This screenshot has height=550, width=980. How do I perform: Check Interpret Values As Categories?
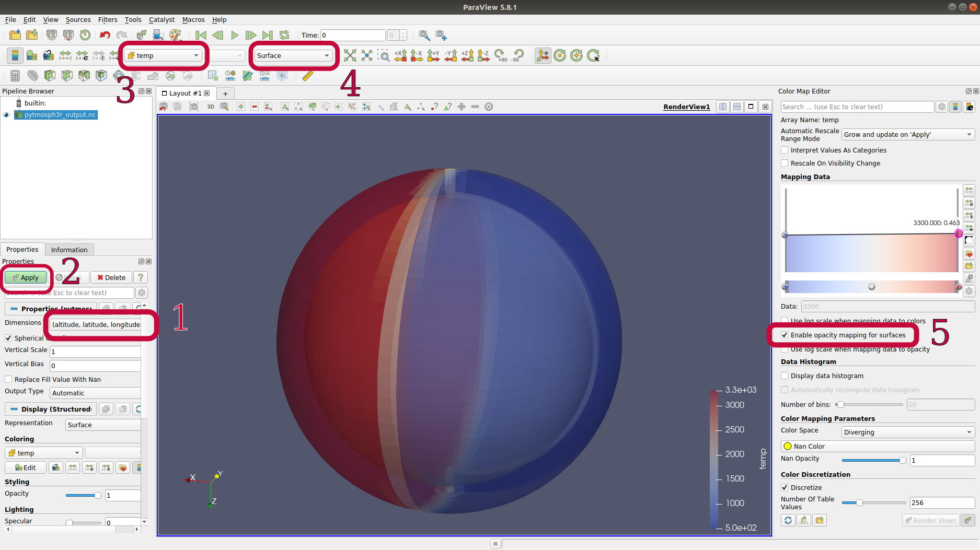[785, 150]
